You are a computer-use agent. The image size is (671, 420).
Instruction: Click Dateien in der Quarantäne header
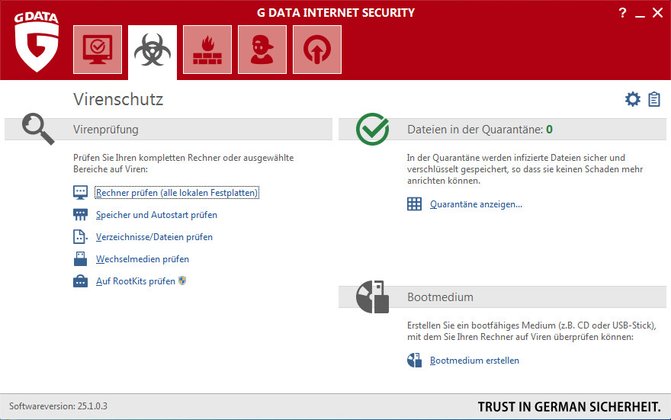(x=475, y=129)
